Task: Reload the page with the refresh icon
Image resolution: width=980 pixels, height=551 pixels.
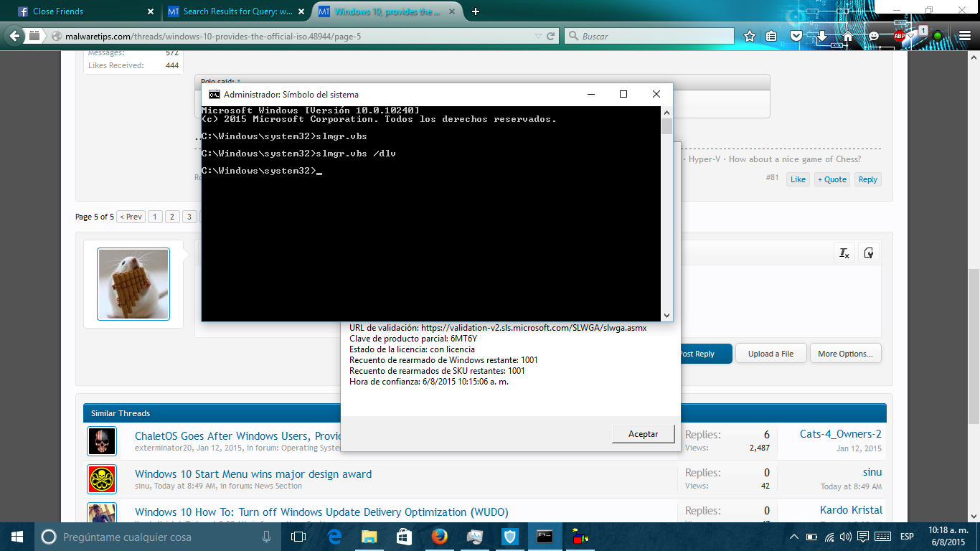Action: 551,36
